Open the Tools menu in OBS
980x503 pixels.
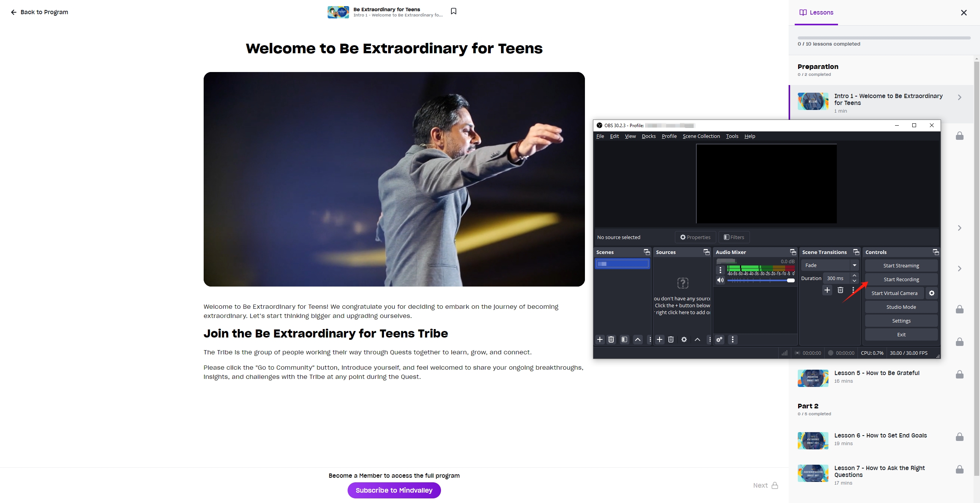click(731, 135)
